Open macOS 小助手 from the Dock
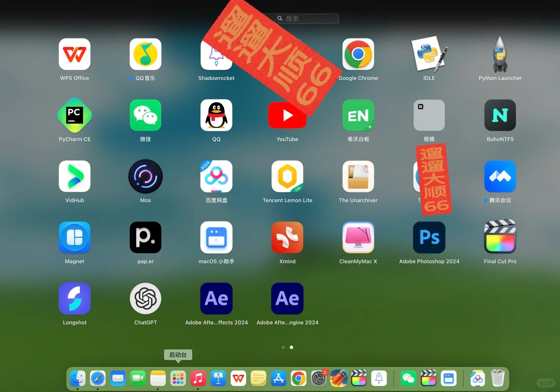 point(449,379)
